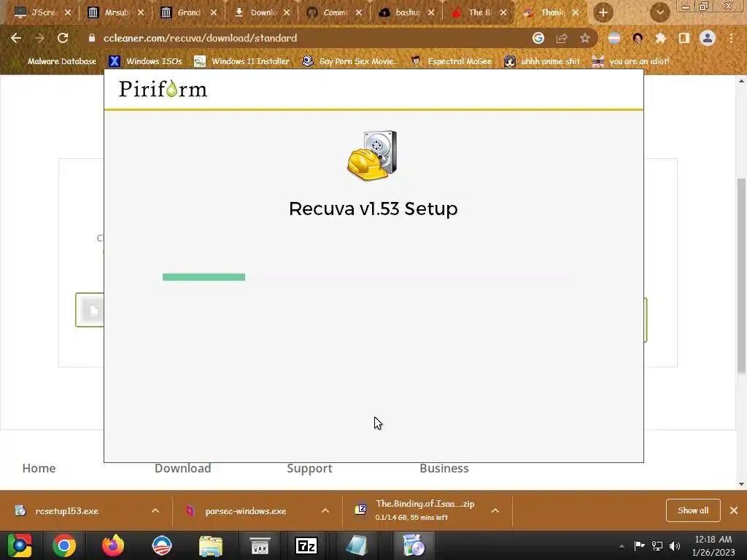Viewport: 747px width, 560px height.
Task: Open Windows ISOs bookmark
Action: coord(145,61)
